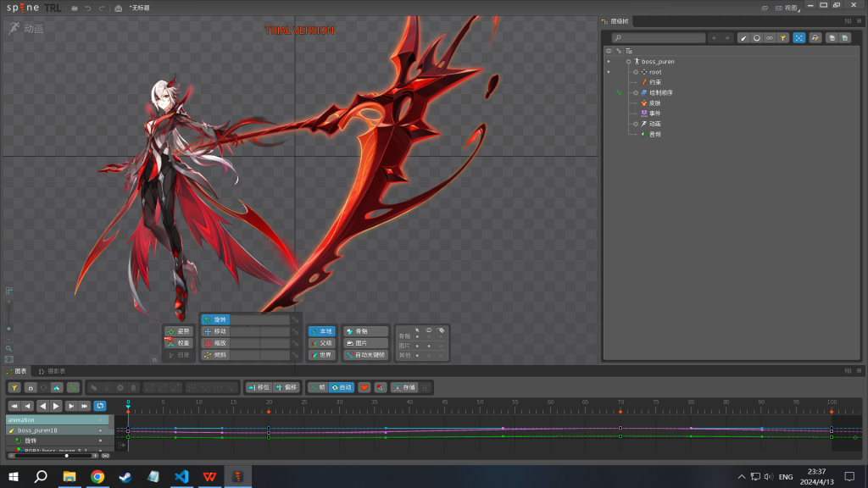Open Steam from the taskbar

tap(125, 476)
